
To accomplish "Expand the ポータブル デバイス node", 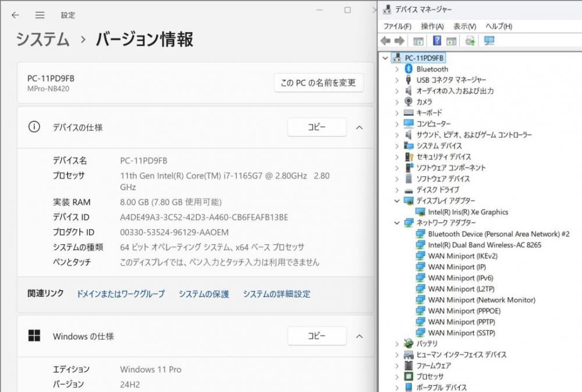I will click(x=397, y=387).
